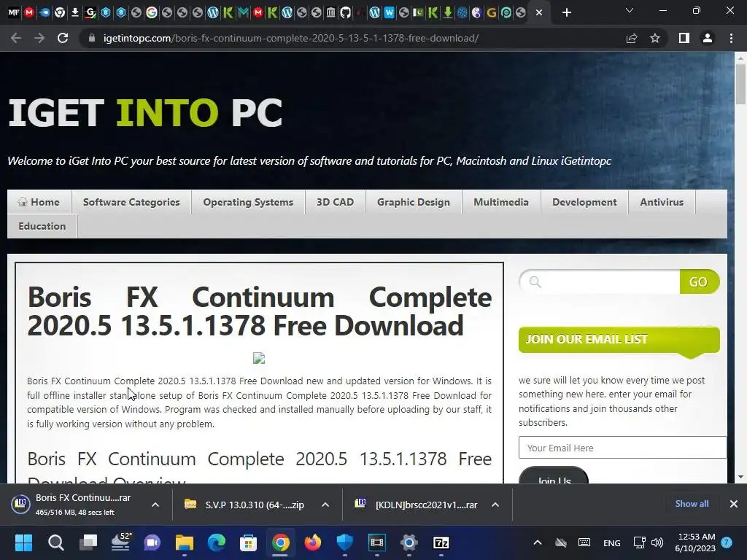This screenshot has height=560, width=747.
Task: Open the volume control in system tray
Action: click(x=657, y=542)
